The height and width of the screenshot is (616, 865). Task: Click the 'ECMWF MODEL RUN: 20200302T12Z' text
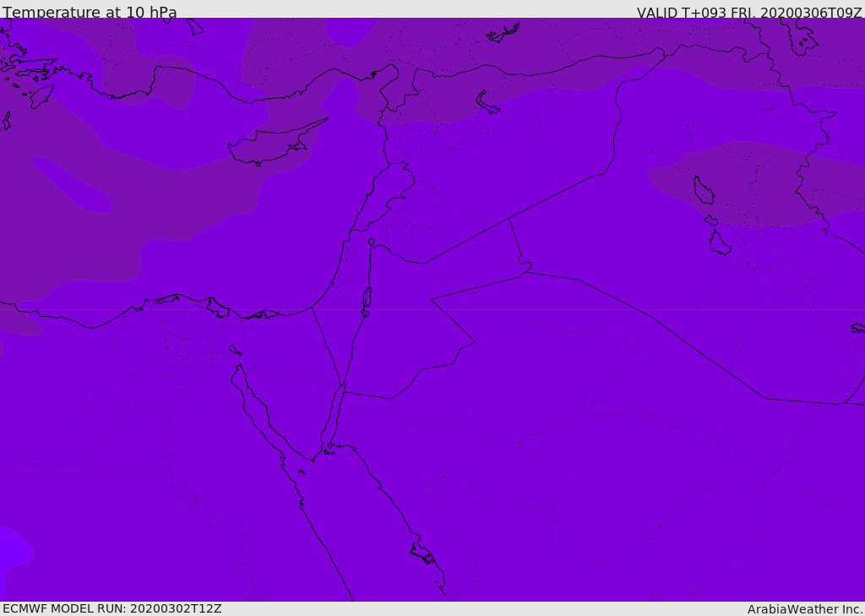(x=112, y=608)
